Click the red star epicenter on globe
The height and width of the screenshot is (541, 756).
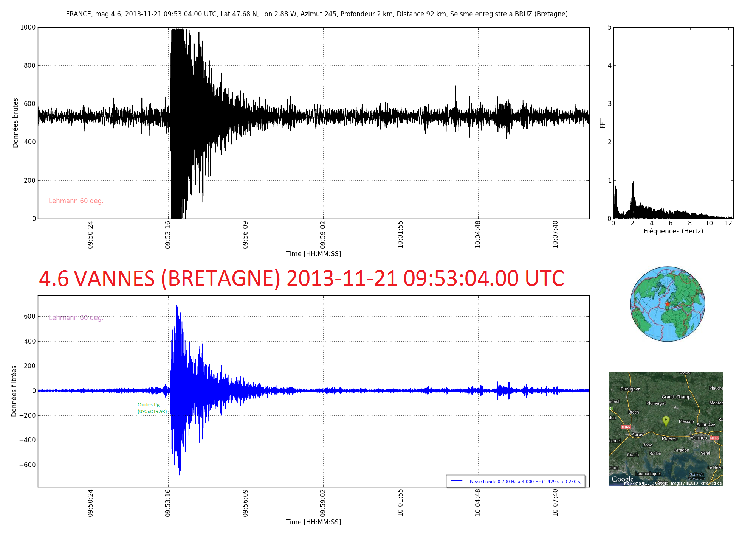click(668, 304)
